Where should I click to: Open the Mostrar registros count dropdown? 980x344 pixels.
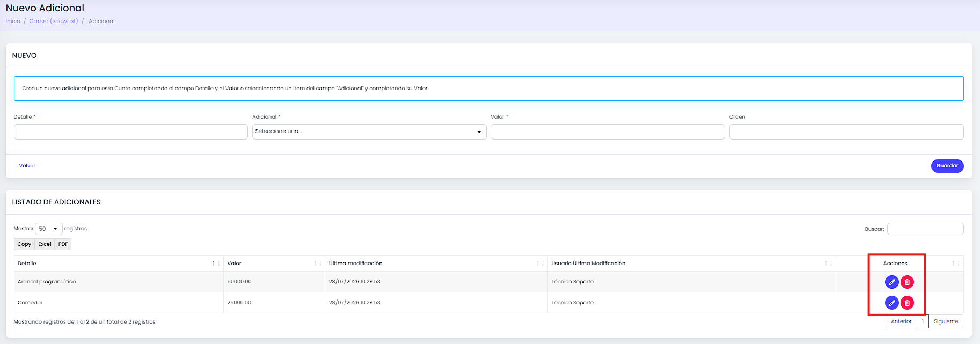tap(49, 229)
